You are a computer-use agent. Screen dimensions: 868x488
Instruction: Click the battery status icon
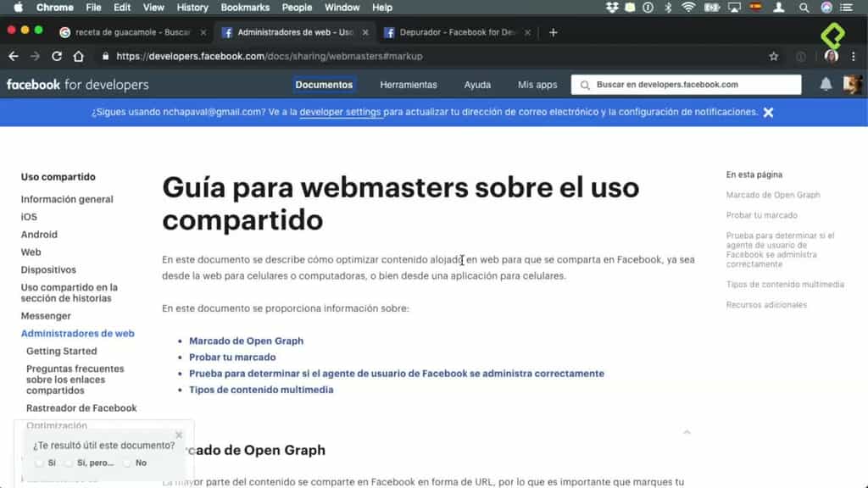pos(711,7)
